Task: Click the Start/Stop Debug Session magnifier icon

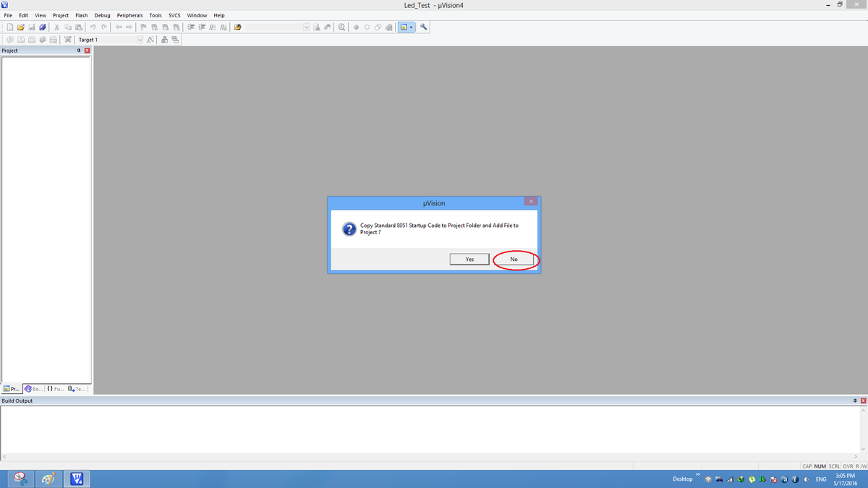Action: (x=341, y=27)
